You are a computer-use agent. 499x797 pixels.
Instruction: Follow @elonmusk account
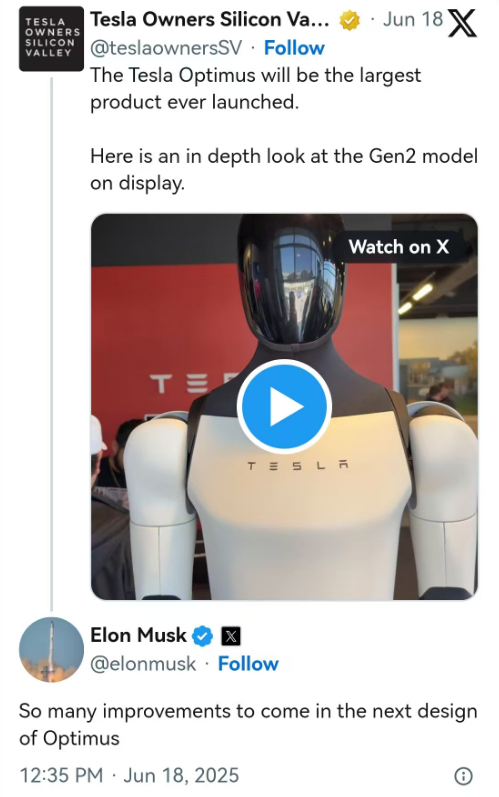(x=248, y=664)
